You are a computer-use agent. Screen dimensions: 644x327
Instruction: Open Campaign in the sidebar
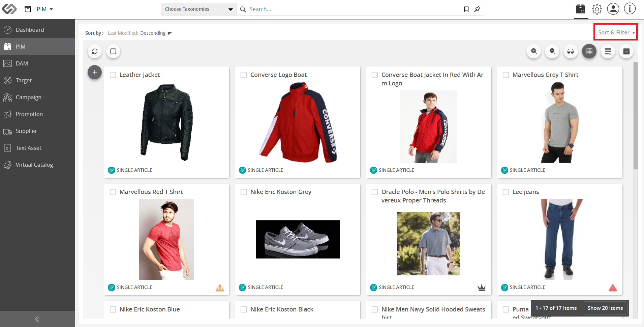(37, 97)
